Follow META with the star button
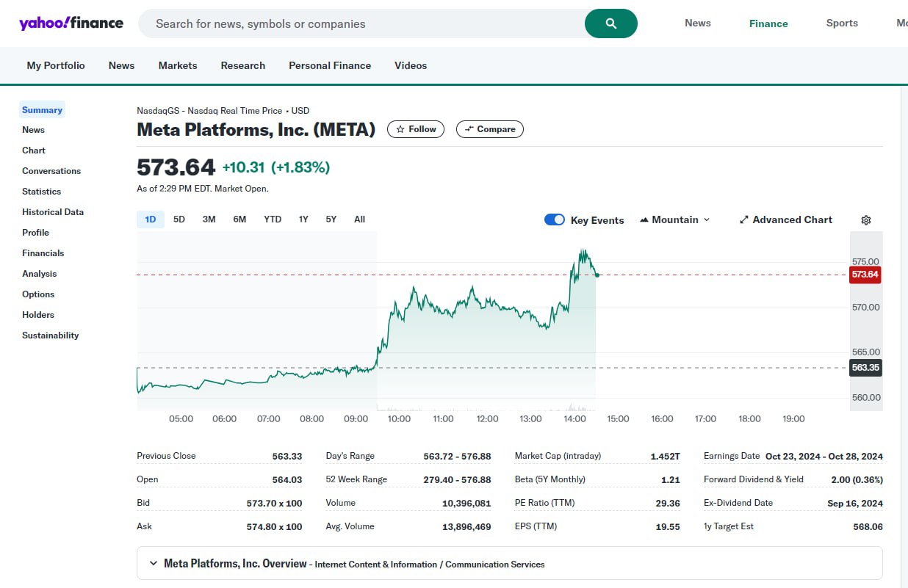The image size is (908, 588). coord(416,129)
